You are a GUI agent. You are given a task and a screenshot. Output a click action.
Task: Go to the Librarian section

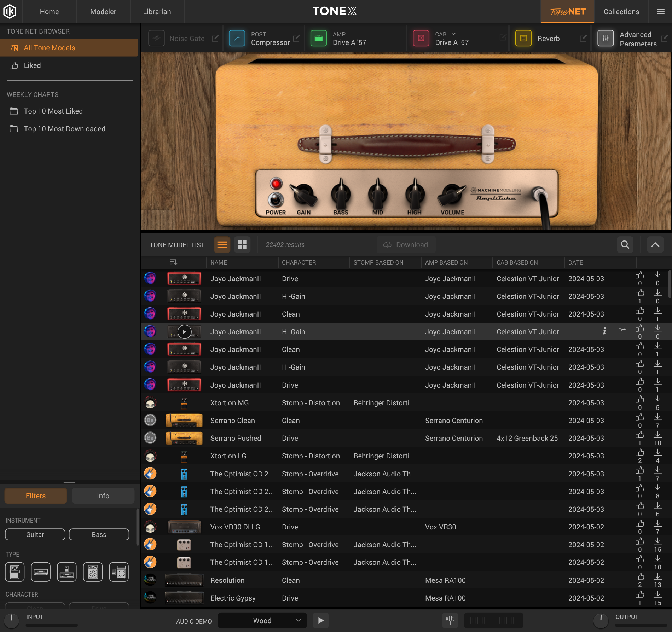157,11
